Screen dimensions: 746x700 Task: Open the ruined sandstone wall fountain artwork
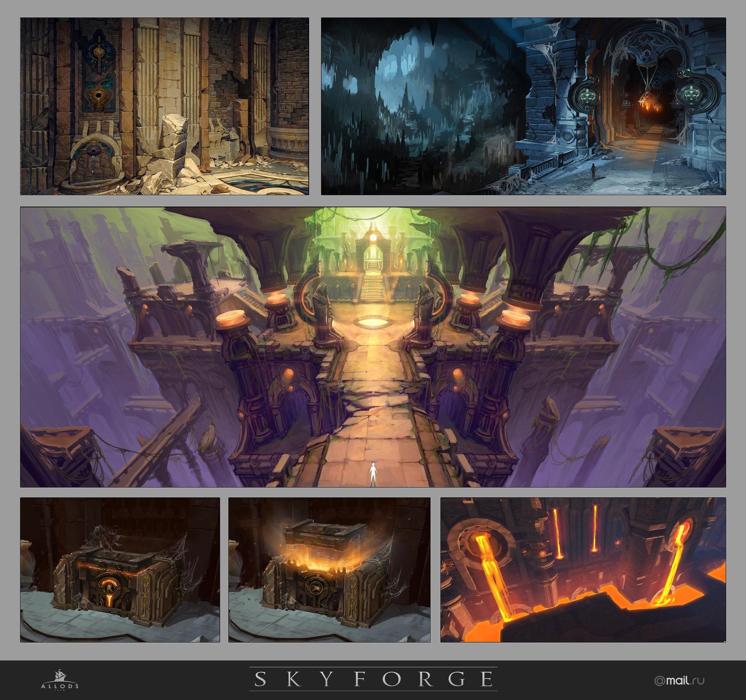pyautogui.click(x=164, y=106)
